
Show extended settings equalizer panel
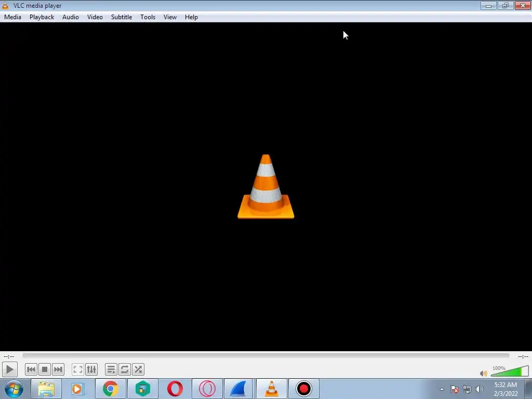pyautogui.click(x=91, y=369)
